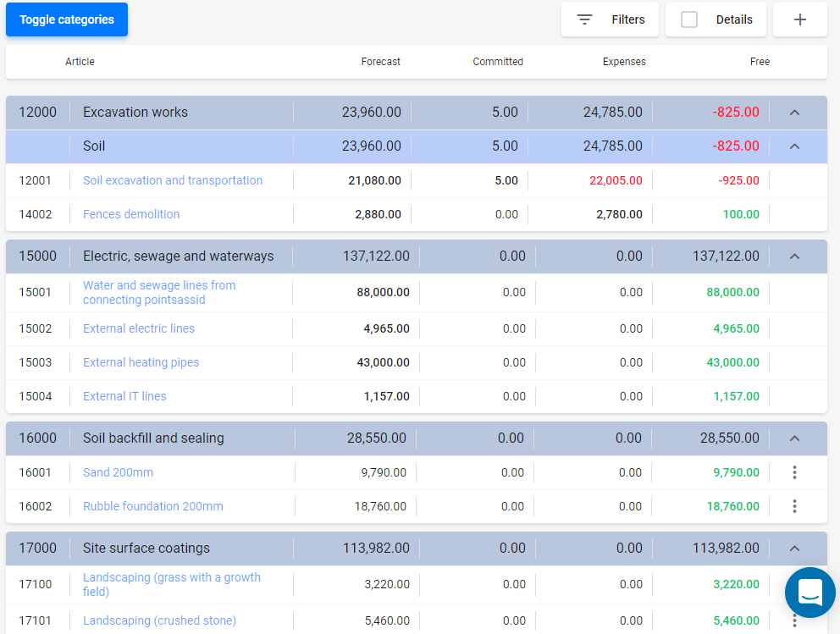Open the Sand 200mm article

click(x=118, y=472)
